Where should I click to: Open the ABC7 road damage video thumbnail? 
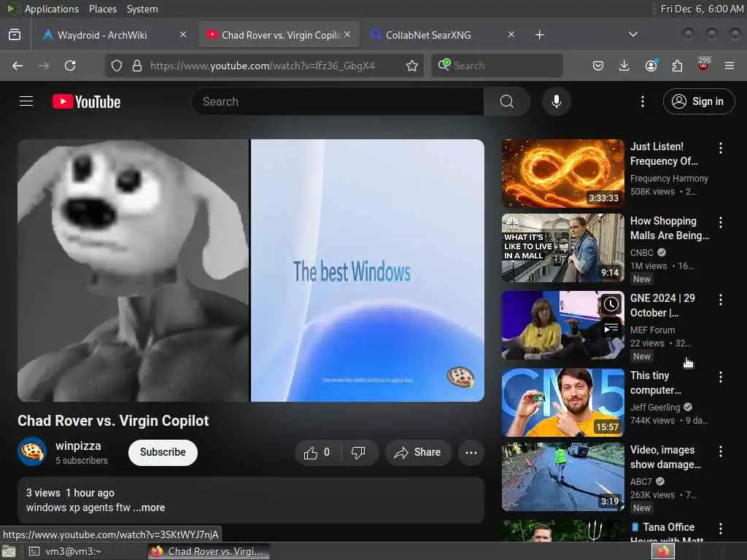tap(562, 477)
